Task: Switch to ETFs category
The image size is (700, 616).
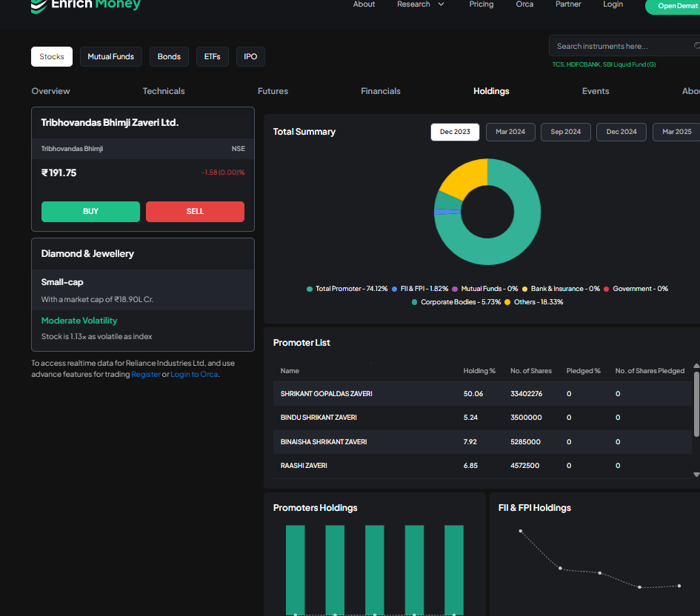Action: 213,57
